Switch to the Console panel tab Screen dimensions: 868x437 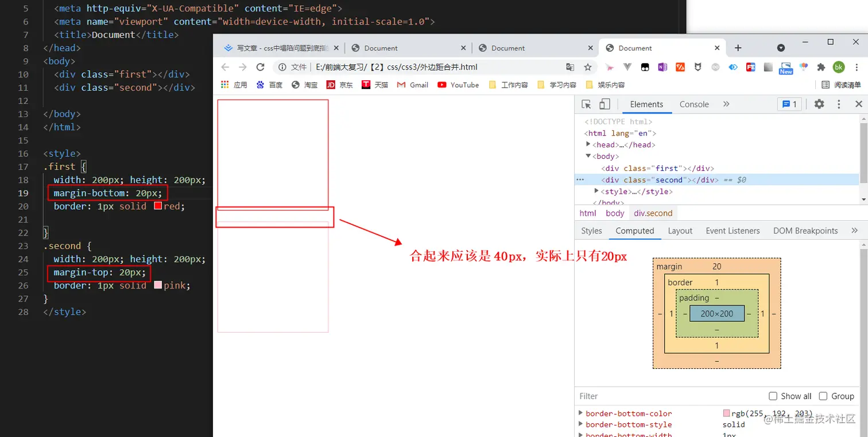pyautogui.click(x=694, y=104)
